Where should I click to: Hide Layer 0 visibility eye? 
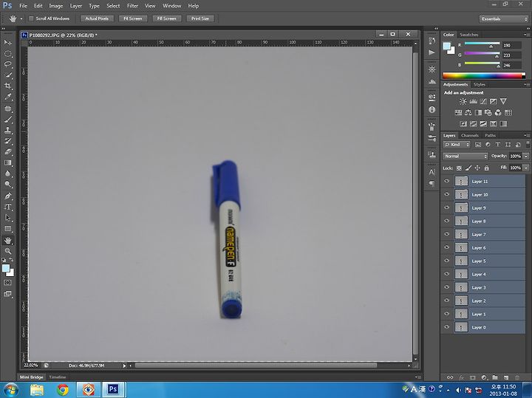[x=446, y=327]
